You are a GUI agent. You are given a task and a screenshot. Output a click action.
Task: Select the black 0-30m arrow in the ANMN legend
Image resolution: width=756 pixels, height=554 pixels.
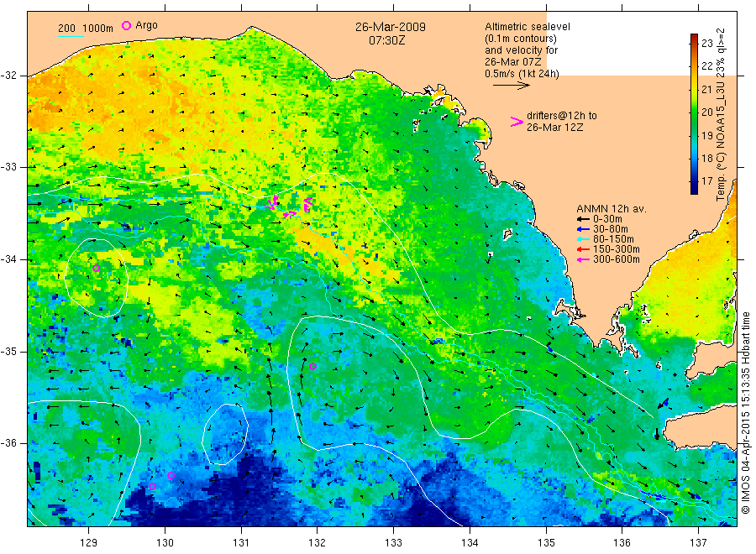click(583, 219)
